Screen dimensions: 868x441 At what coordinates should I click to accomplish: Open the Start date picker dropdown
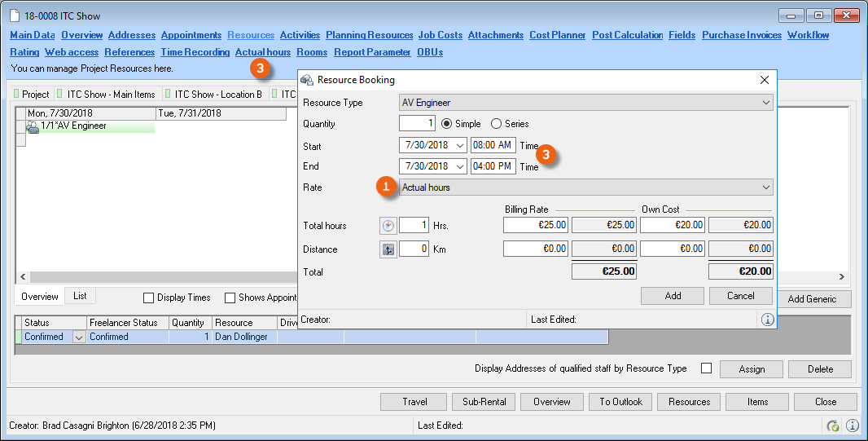coord(460,145)
